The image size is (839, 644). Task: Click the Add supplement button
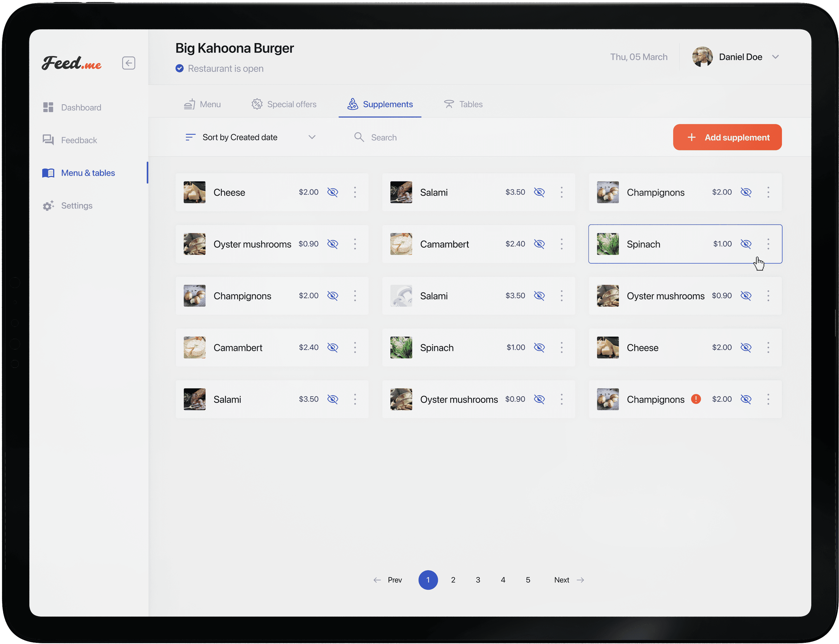(727, 137)
